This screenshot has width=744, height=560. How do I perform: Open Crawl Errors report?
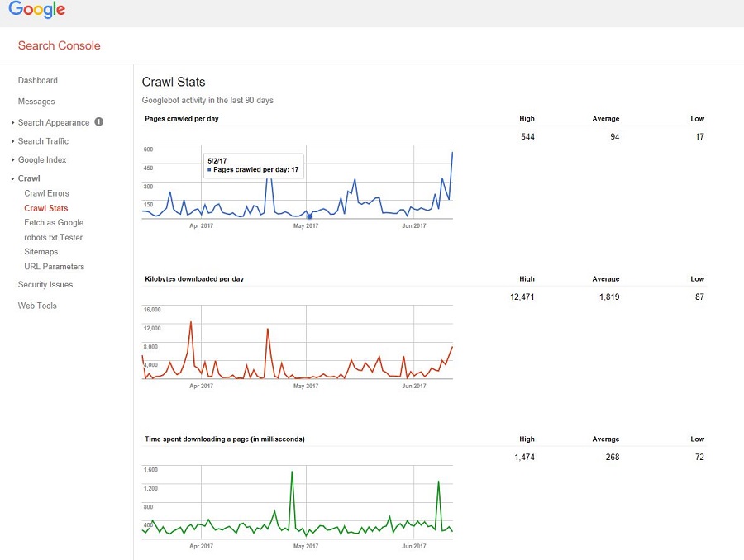click(46, 193)
